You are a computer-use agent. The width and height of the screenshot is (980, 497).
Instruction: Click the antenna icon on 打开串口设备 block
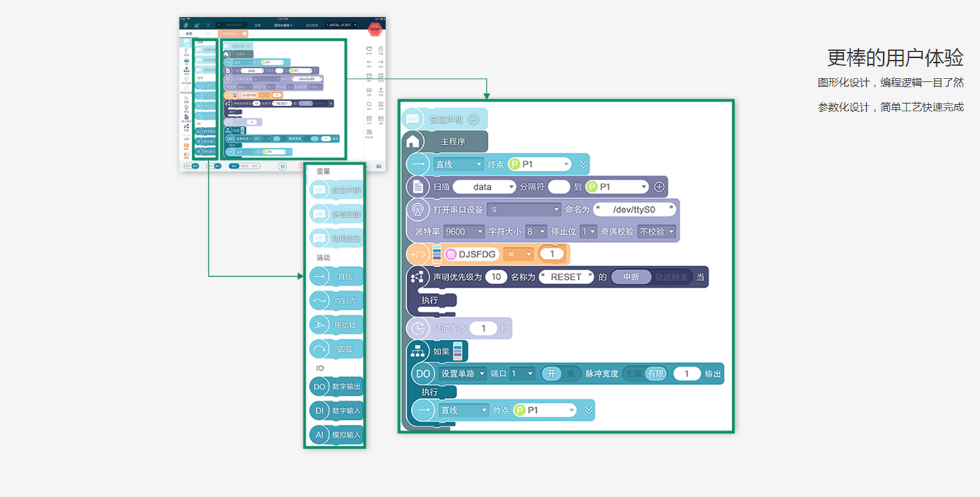click(x=417, y=209)
